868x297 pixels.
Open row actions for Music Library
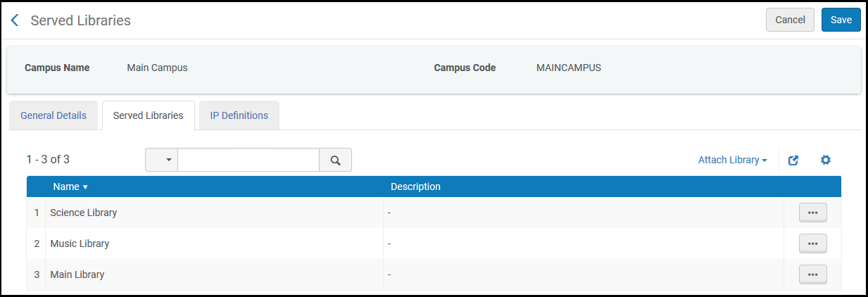812,244
